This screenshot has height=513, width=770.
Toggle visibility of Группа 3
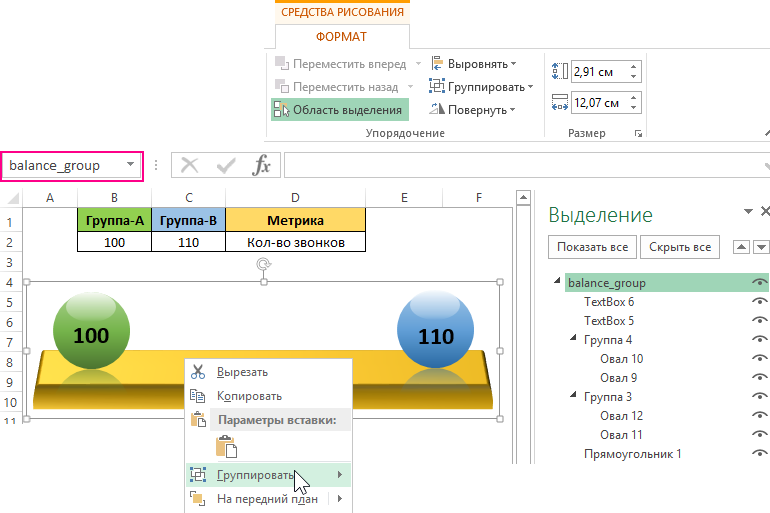(x=760, y=396)
